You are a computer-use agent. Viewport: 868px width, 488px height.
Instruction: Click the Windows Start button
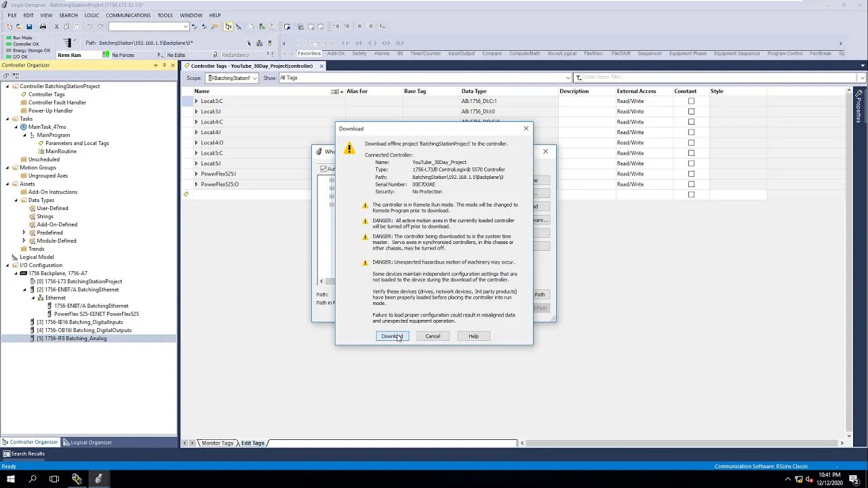11,479
